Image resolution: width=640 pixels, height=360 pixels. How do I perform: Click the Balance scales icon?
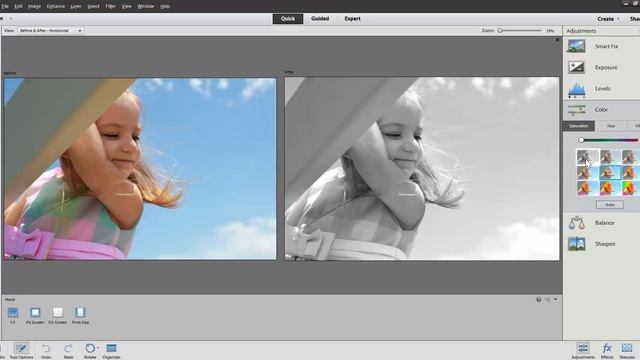coord(576,223)
